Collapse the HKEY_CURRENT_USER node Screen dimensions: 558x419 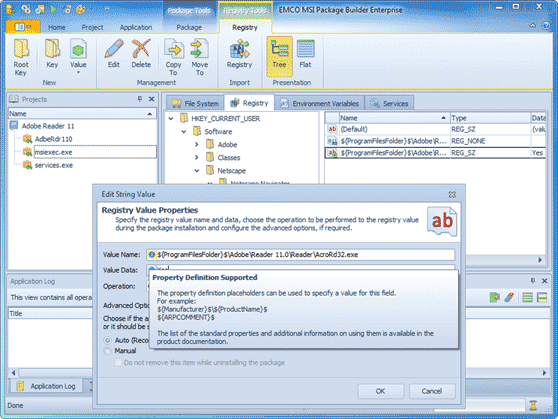tap(171, 119)
